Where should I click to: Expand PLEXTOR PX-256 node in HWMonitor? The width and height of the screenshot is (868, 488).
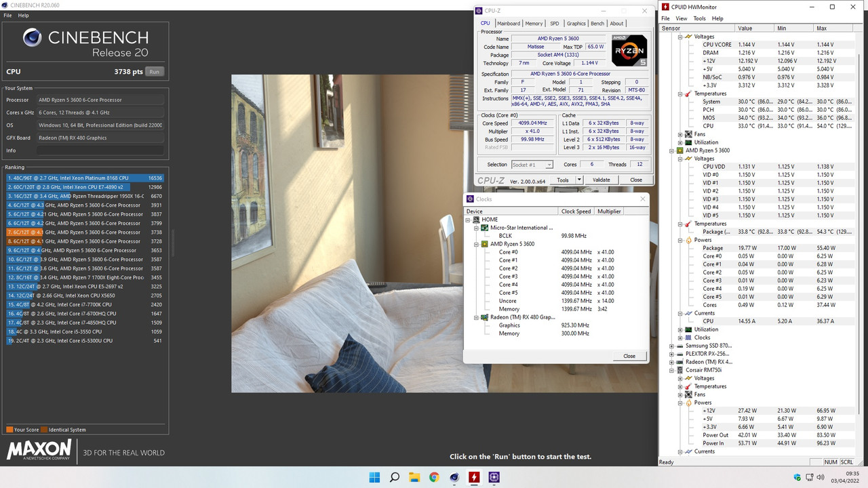(x=672, y=354)
